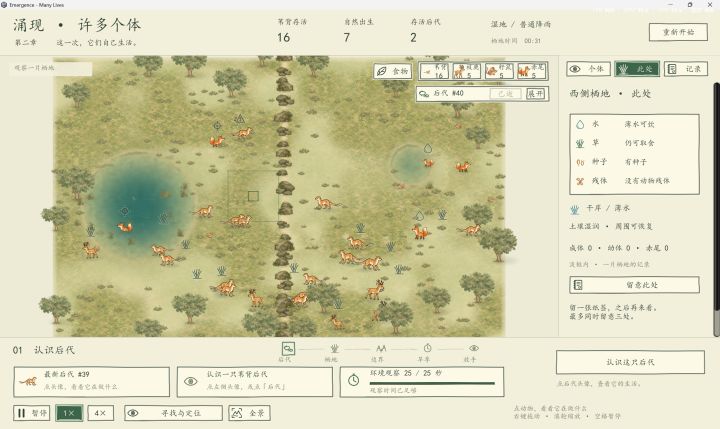Click the 存活后代 value 2
This screenshot has height=429, width=720.
coord(413,37)
